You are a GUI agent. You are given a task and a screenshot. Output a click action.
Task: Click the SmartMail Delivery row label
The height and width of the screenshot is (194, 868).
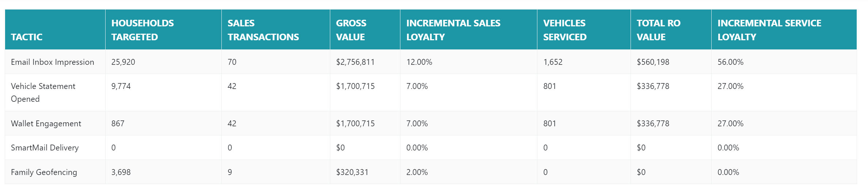pos(45,148)
